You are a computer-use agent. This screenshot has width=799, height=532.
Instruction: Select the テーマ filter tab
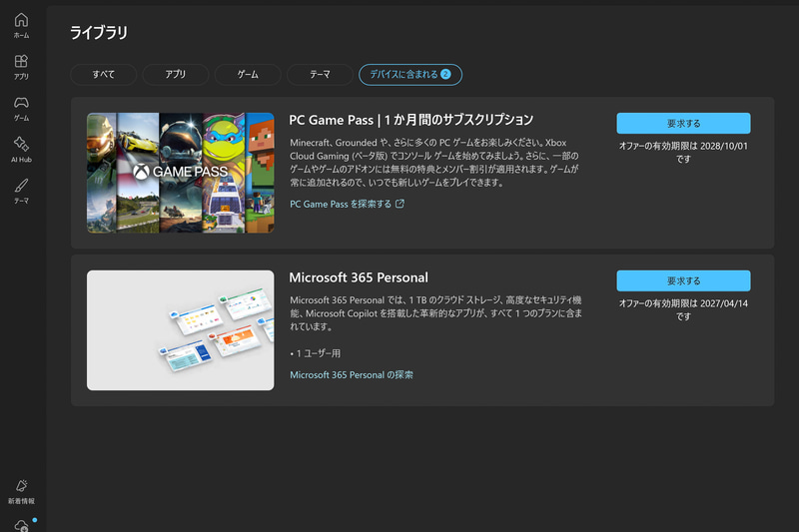tap(320, 74)
